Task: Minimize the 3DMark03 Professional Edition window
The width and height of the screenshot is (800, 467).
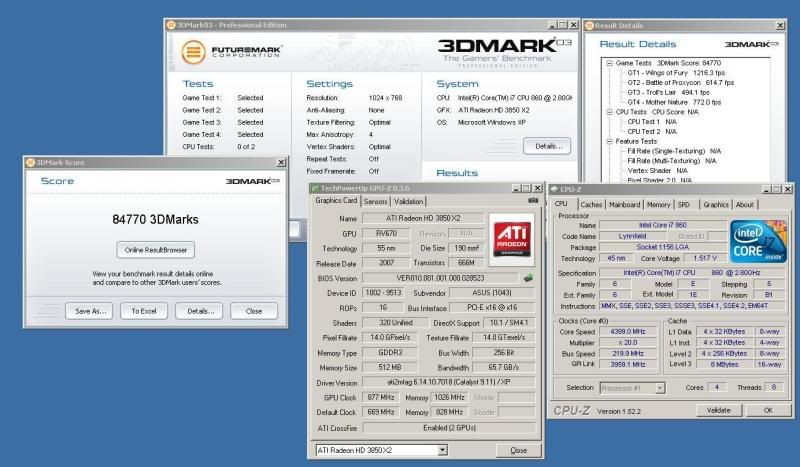Action: (552, 25)
